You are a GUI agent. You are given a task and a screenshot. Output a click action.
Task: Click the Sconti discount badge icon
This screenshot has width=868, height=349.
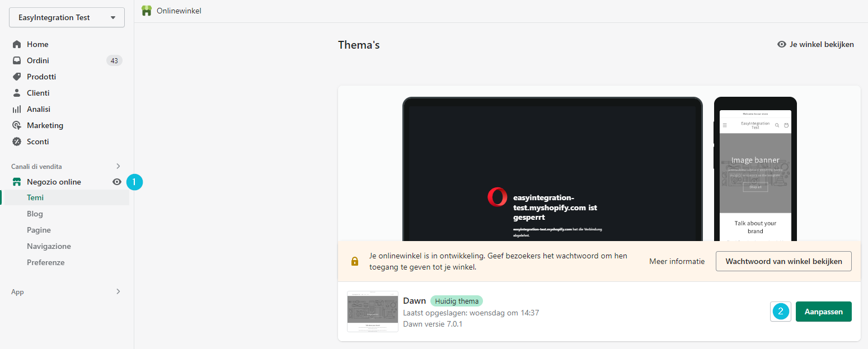pos(17,142)
